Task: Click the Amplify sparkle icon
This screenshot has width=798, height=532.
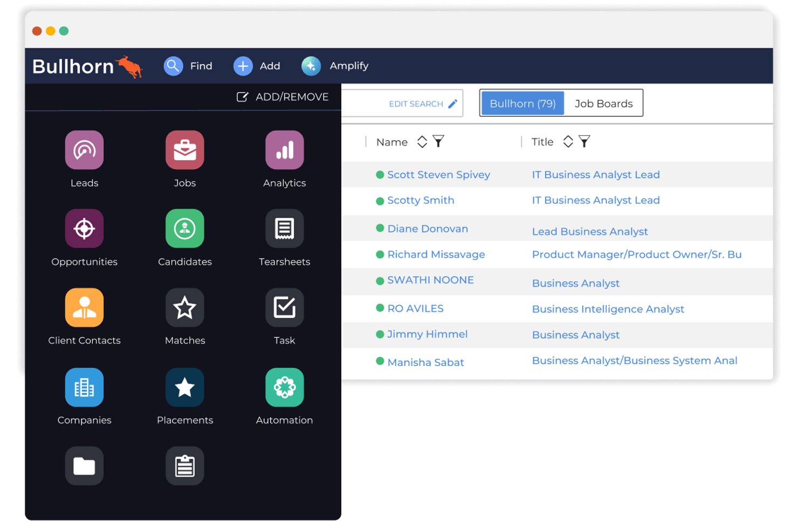Action: click(x=311, y=66)
